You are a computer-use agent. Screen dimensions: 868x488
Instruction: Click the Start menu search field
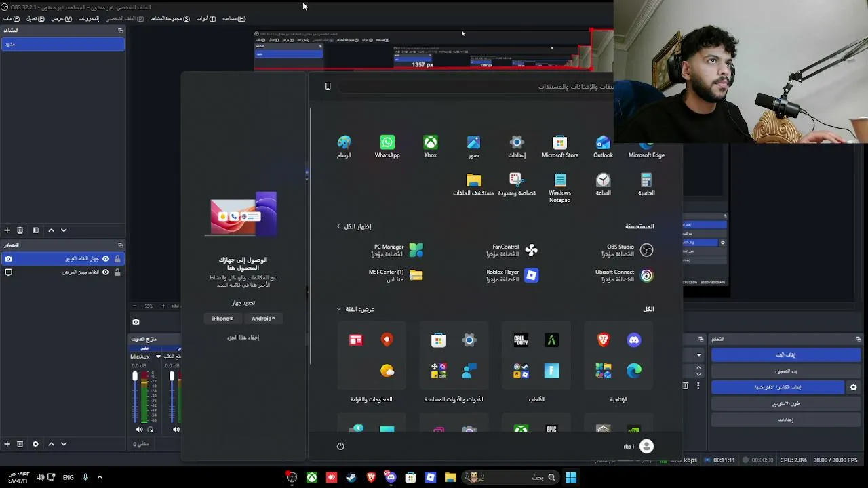(475, 87)
